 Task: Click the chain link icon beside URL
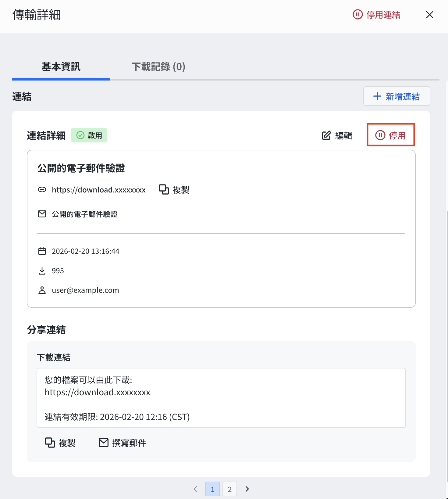click(42, 190)
